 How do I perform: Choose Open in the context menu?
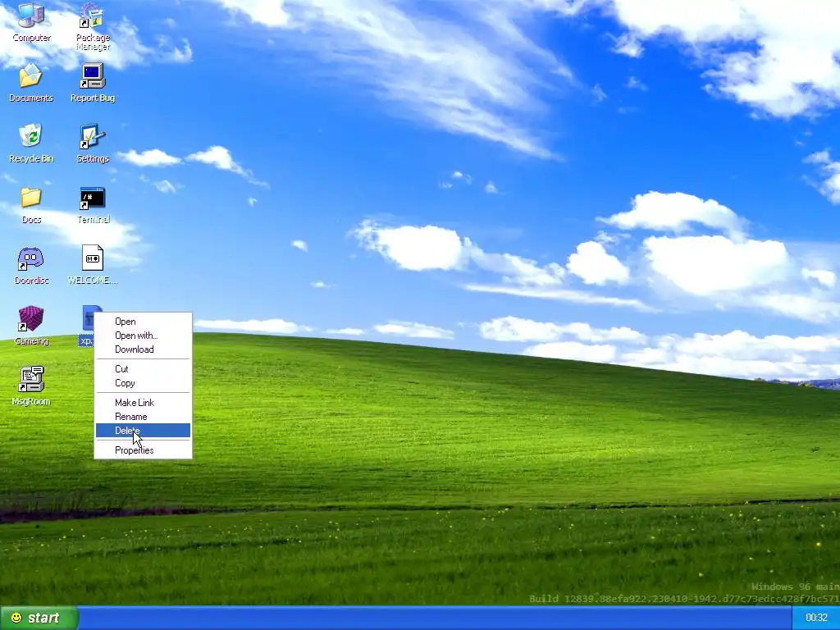(x=143, y=322)
